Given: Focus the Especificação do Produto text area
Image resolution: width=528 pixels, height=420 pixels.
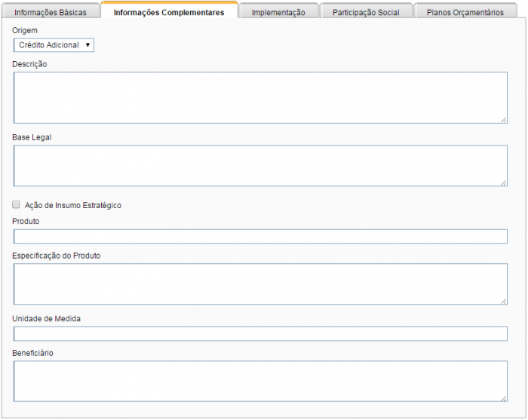Looking at the screenshot, I should tap(260, 284).
